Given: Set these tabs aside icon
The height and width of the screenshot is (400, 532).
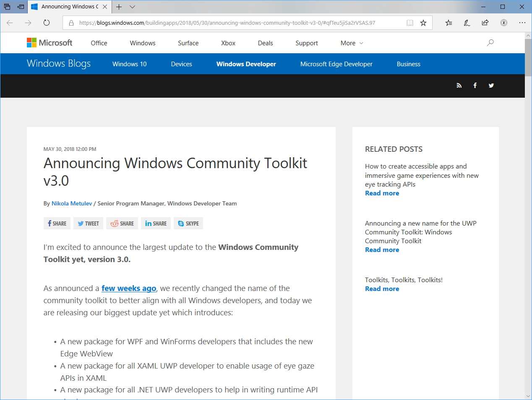Looking at the screenshot, I should click(21, 7).
